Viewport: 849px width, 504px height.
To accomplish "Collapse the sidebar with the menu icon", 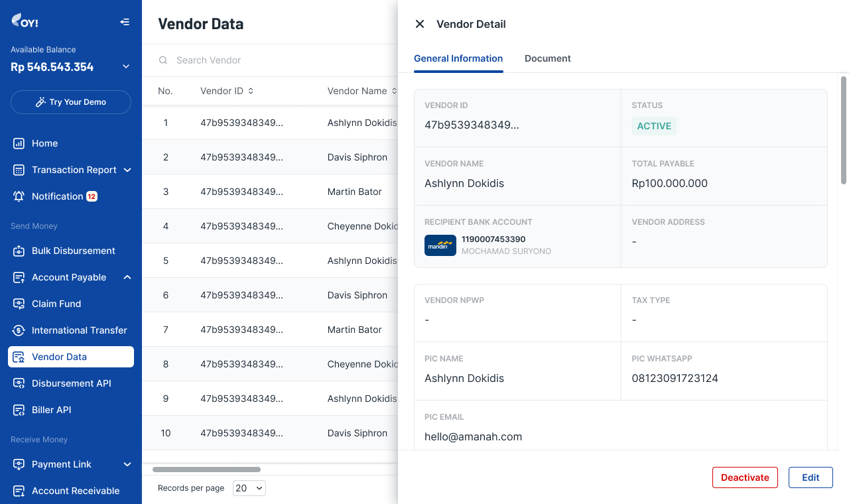I will 125,22.
